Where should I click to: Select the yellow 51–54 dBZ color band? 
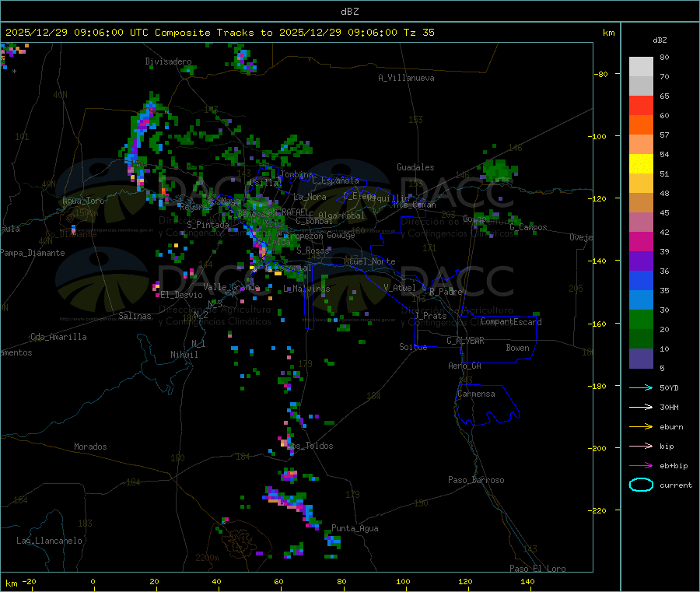pyautogui.click(x=641, y=164)
